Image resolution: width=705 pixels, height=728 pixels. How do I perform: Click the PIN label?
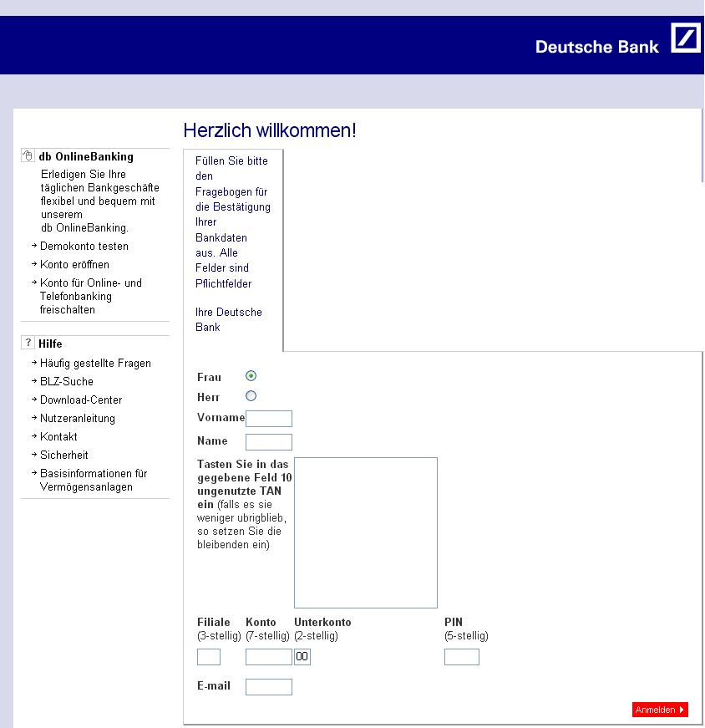pos(454,622)
